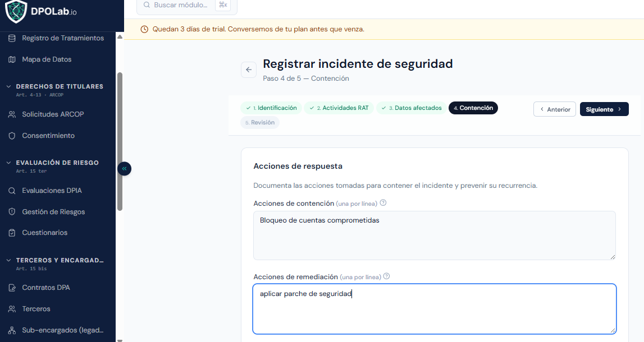This screenshot has width=644, height=342.
Task: Go back using the arrow button beside title
Action: [249, 70]
